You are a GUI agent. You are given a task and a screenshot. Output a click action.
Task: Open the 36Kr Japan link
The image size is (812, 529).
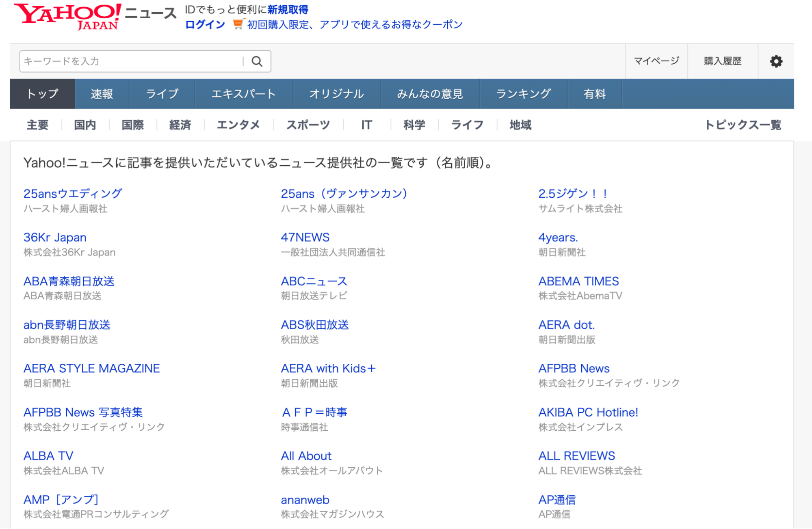click(x=55, y=238)
